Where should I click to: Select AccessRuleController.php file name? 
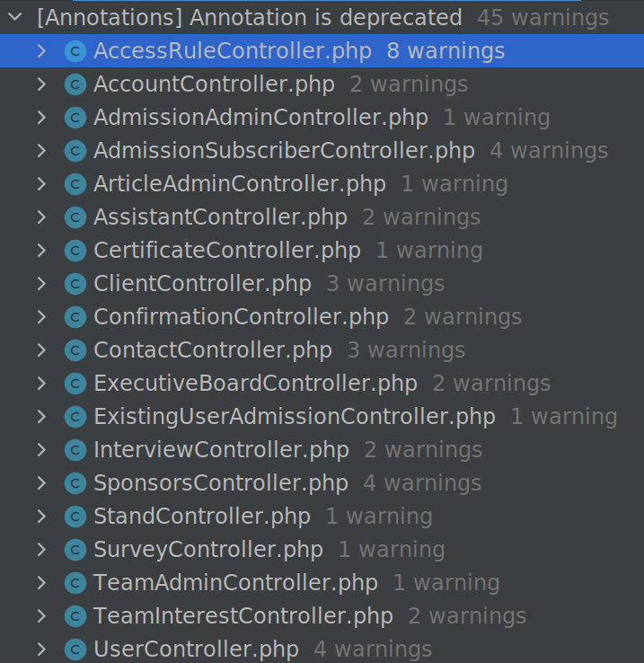233,51
